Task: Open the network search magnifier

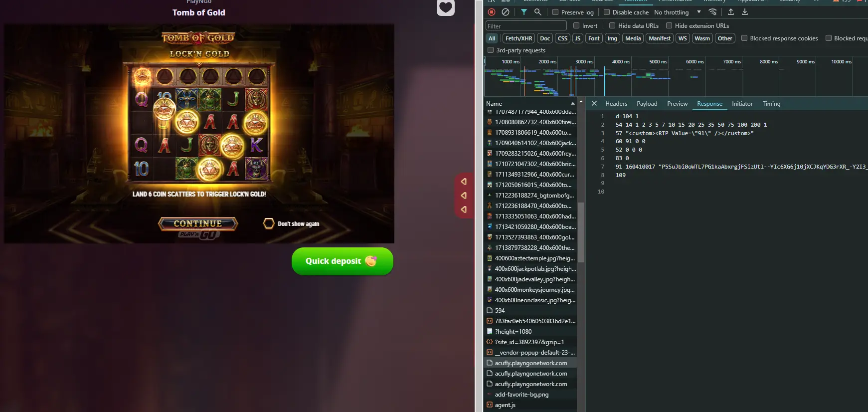Action: [537, 12]
